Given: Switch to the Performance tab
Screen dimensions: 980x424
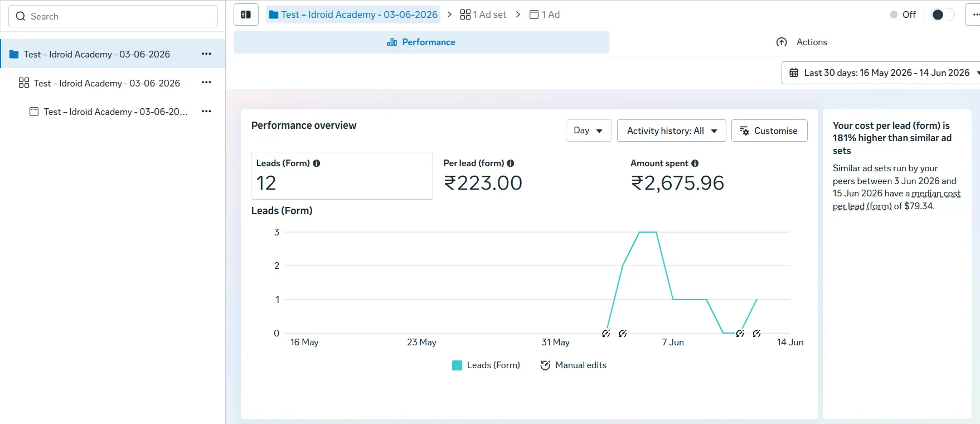Looking at the screenshot, I should pyautogui.click(x=421, y=42).
